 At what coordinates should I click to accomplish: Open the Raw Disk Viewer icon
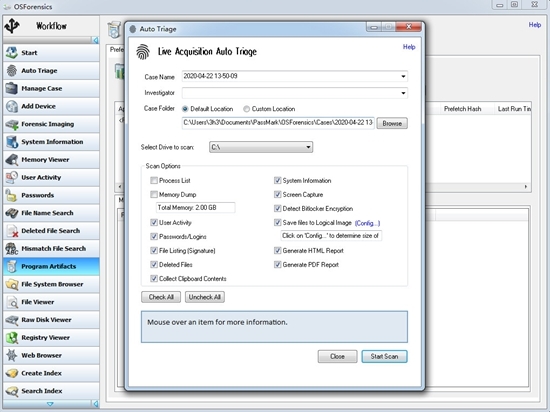click(12, 320)
